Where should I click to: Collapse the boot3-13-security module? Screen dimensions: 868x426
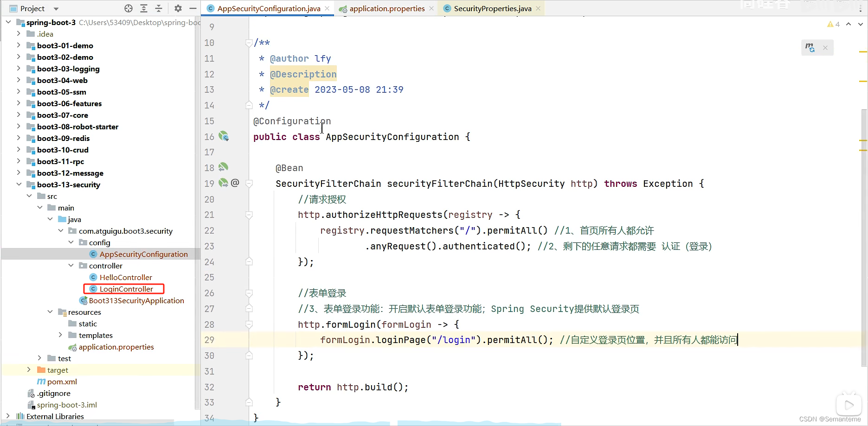(19, 184)
